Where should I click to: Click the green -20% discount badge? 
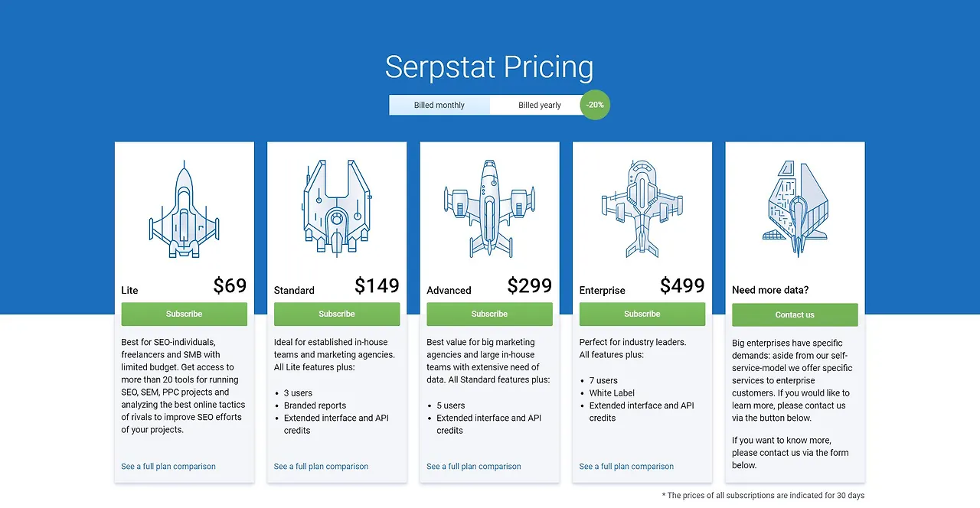595,104
